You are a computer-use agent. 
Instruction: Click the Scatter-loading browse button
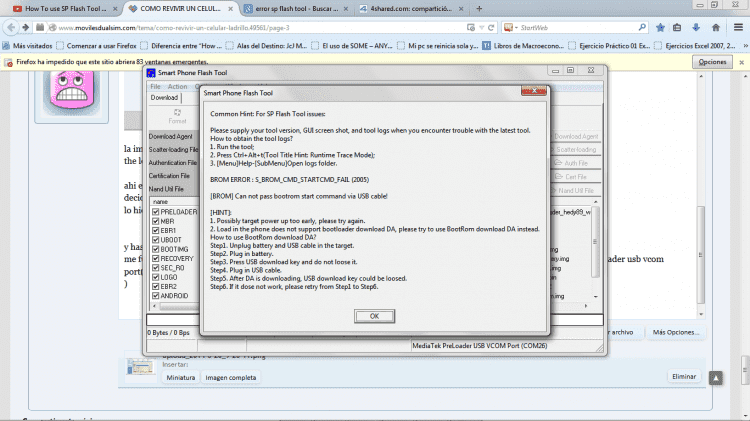point(575,150)
